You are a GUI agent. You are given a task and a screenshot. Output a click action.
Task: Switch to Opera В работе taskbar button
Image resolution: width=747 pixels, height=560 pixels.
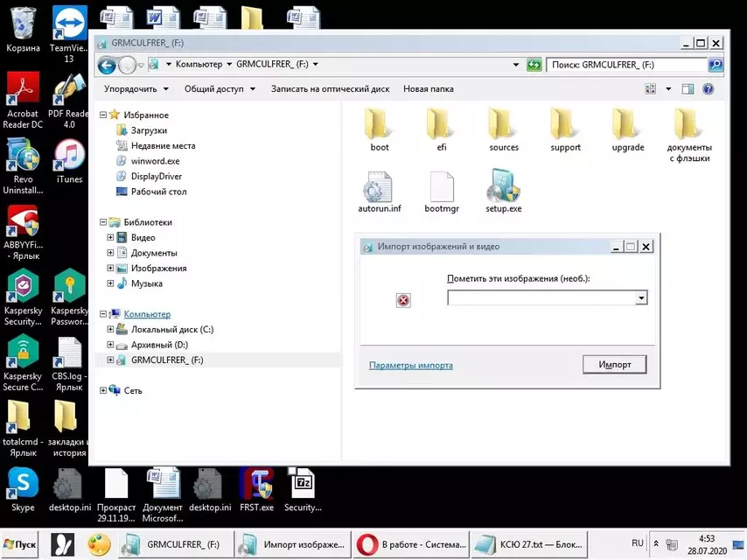pyautogui.click(x=412, y=544)
